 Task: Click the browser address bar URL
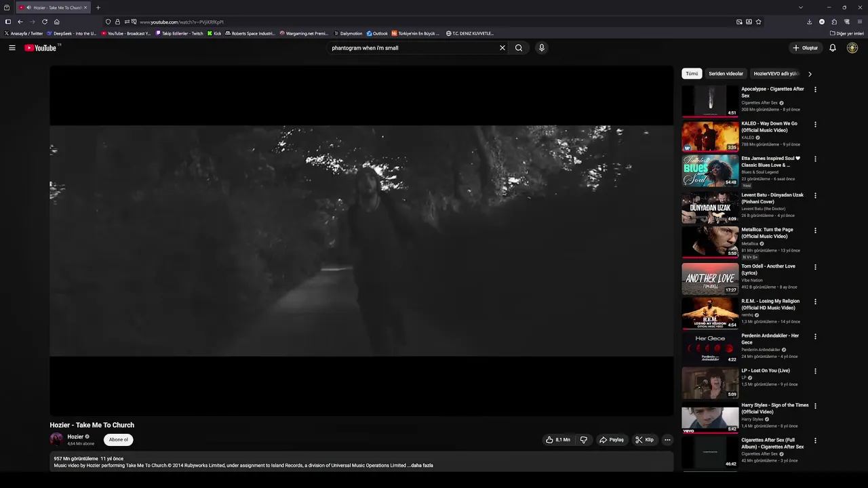[182, 22]
